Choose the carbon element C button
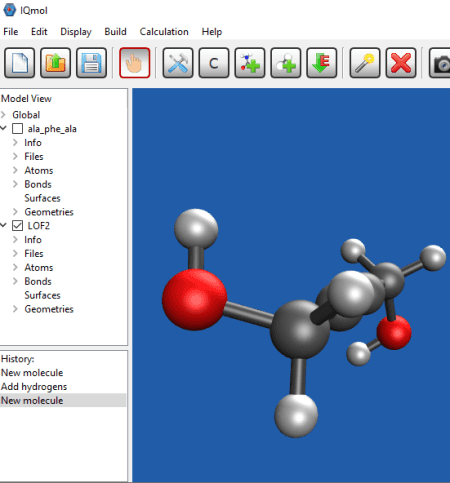Image resolution: width=450 pixels, height=483 pixels. 214,63
